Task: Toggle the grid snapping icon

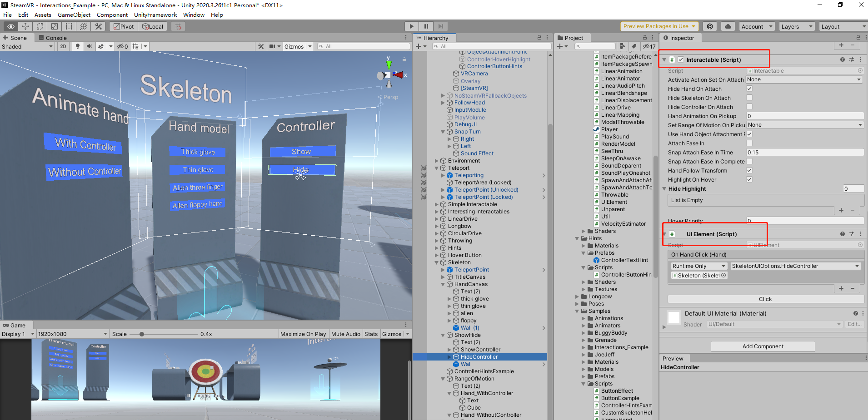Action: click(x=178, y=26)
